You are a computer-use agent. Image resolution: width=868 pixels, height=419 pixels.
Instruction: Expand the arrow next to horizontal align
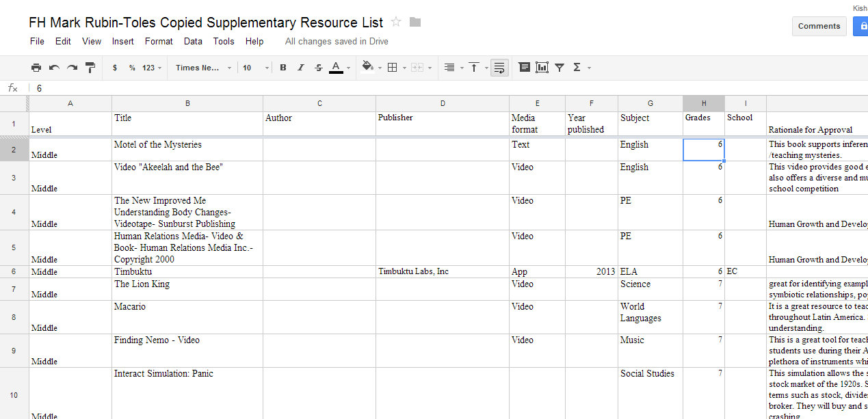tap(461, 68)
